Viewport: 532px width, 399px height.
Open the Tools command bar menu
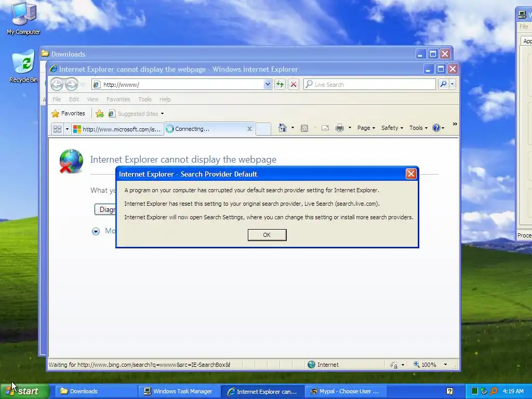[x=418, y=128]
